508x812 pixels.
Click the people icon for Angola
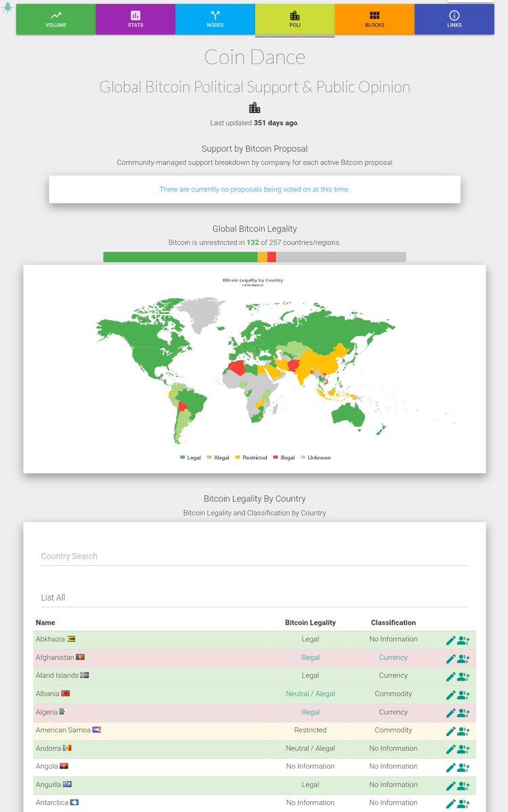pyautogui.click(x=463, y=767)
